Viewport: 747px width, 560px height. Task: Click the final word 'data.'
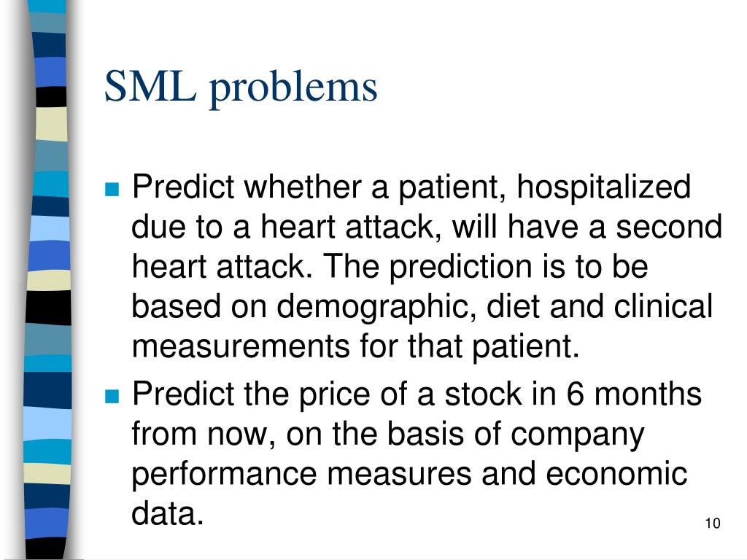(x=168, y=514)
